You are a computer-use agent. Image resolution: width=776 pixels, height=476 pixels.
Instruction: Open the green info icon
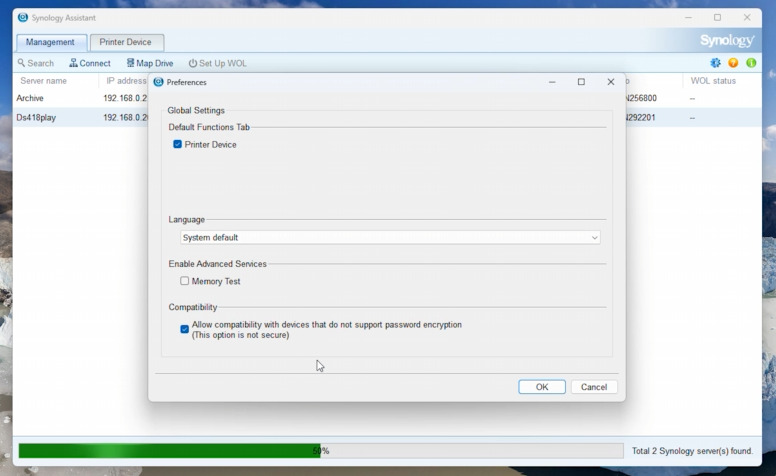click(x=751, y=63)
